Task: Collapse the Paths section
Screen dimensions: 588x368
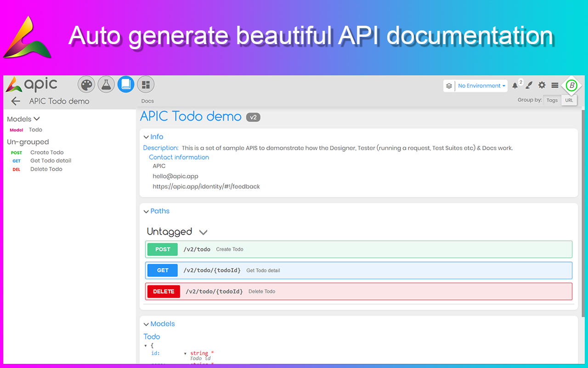Action: coord(146,212)
